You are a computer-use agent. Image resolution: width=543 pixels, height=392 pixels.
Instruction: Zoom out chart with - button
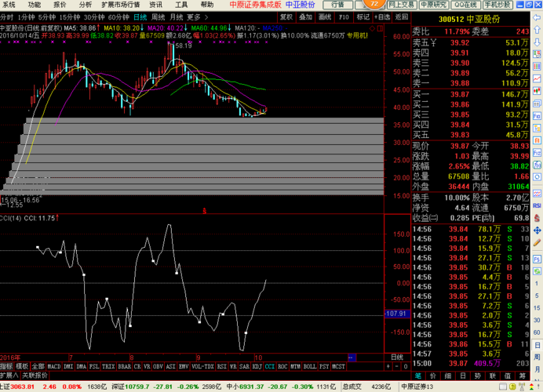tap(397, 366)
